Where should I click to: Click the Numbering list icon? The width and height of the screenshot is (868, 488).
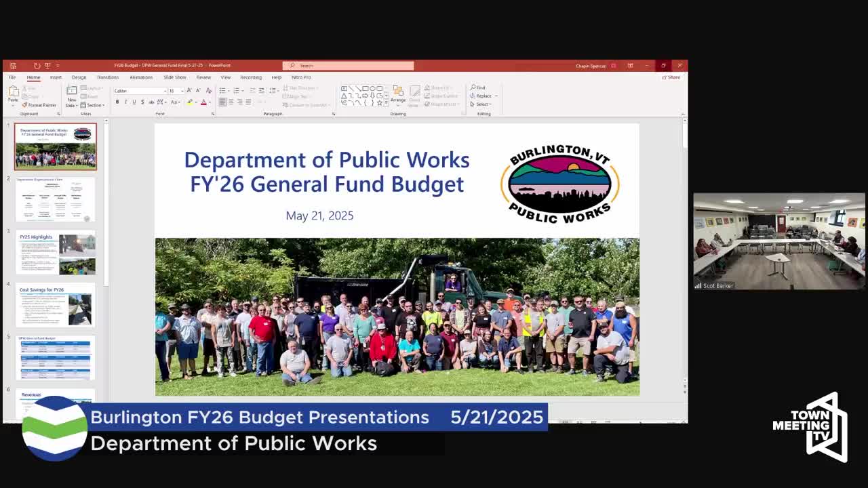click(x=235, y=90)
